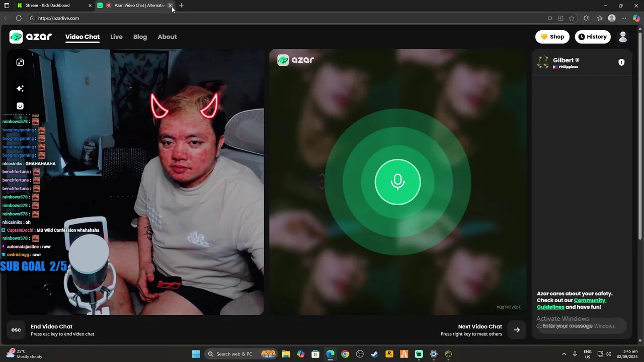Open Gilbert's profile picture

[543, 62]
